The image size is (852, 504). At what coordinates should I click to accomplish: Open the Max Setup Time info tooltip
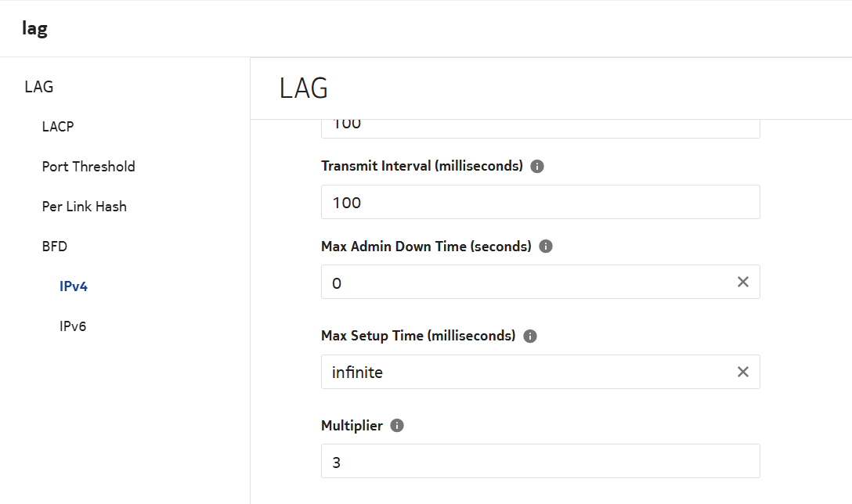[530, 337]
